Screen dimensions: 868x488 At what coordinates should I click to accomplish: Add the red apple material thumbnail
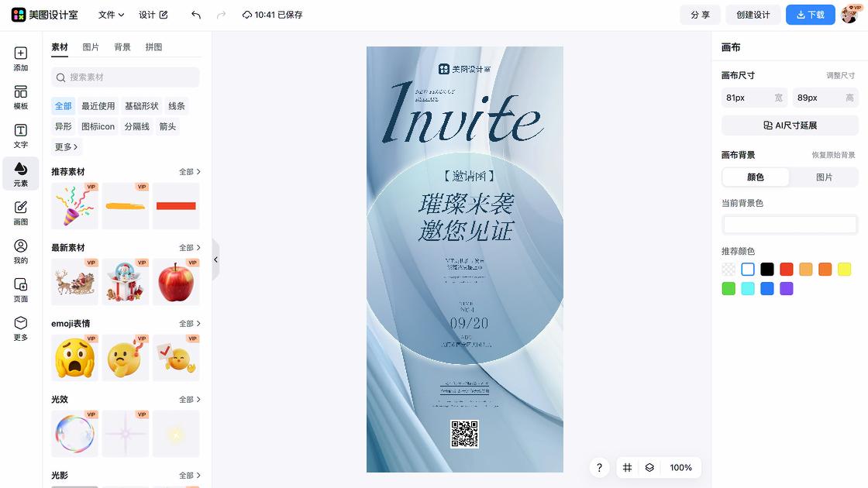[x=176, y=282]
